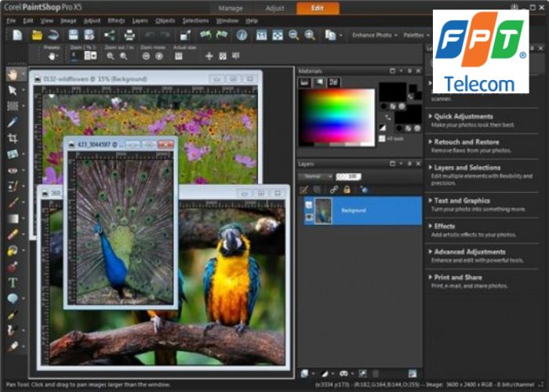549x392 pixels.
Task: Expand the Print and Share section
Action: pos(458,278)
